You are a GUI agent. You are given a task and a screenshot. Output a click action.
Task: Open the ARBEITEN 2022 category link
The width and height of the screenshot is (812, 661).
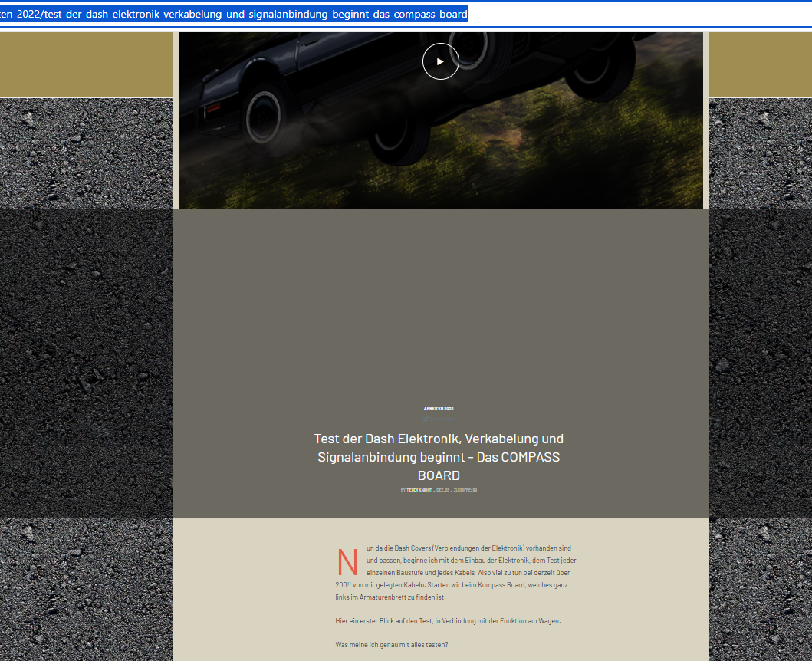coord(439,409)
